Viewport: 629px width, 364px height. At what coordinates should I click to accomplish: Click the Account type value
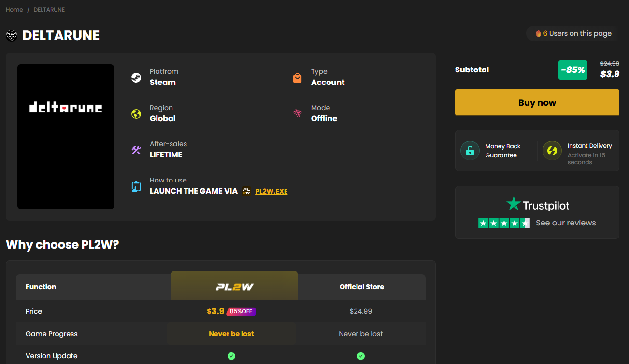point(328,83)
